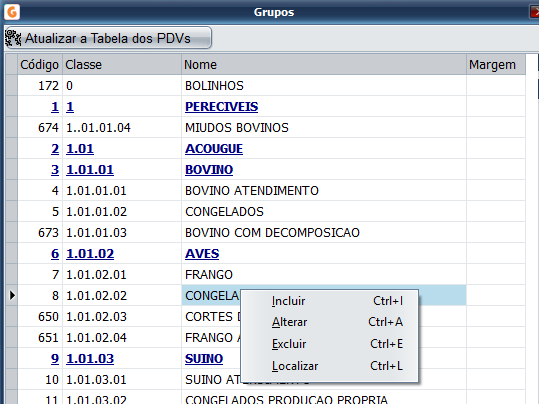Click class cell 1.01.02.03

coord(122,316)
